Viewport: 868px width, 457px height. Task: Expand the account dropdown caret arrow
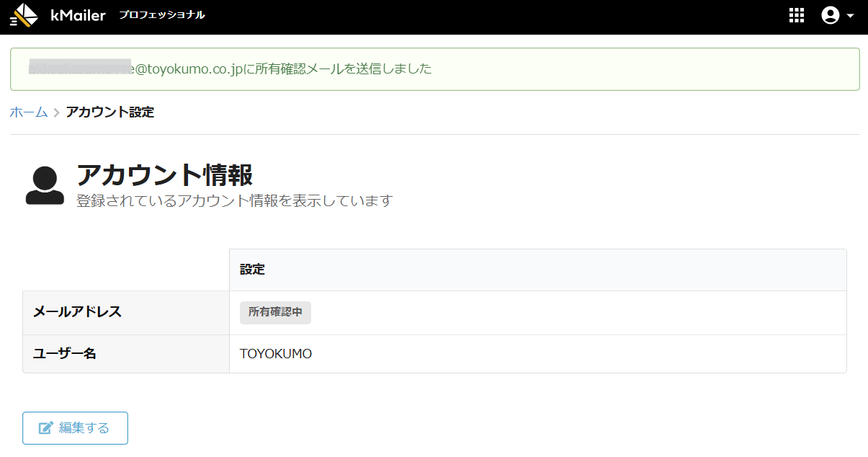click(850, 16)
